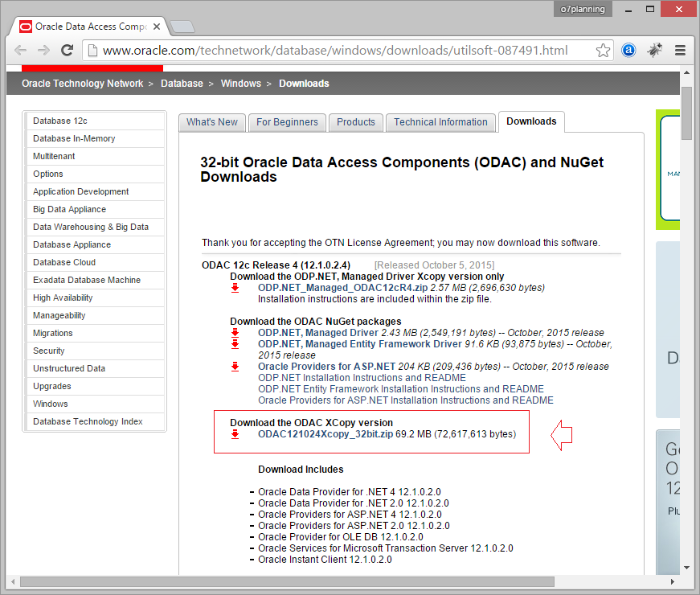This screenshot has height=595, width=700.
Task: Click Oracle Technology Network breadcrumb
Action: [83, 84]
